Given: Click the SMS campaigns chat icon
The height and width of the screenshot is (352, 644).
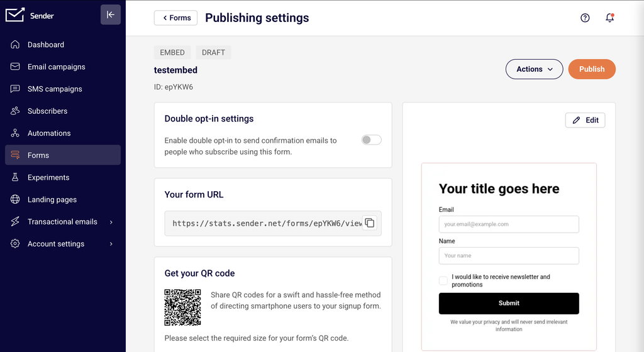Looking at the screenshot, I should (15, 89).
